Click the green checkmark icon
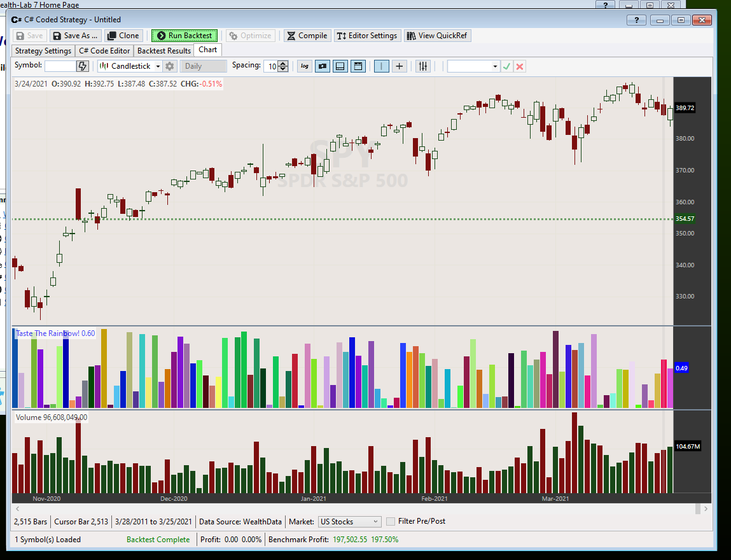The height and width of the screenshot is (560, 731). pyautogui.click(x=506, y=66)
